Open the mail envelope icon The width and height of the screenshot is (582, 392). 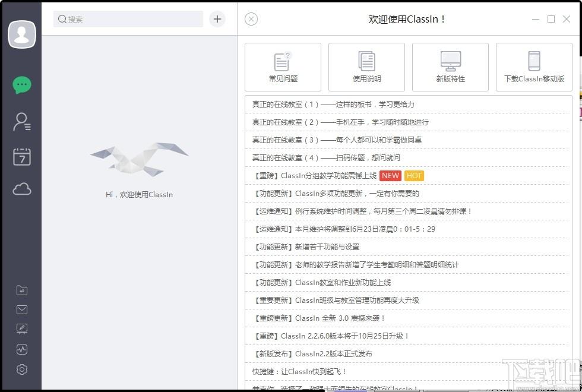pos(22,309)
